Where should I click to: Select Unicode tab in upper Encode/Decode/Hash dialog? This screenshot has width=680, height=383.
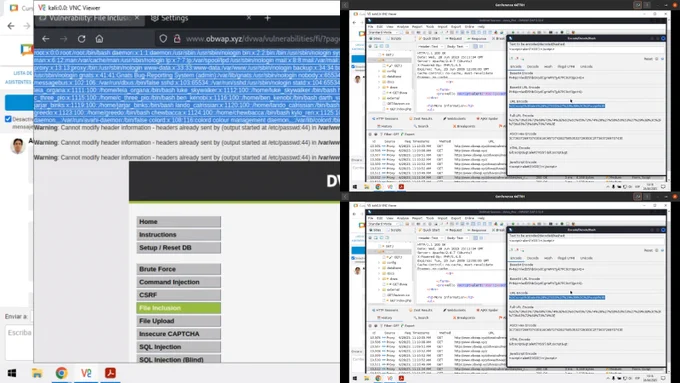pos(586,67)
